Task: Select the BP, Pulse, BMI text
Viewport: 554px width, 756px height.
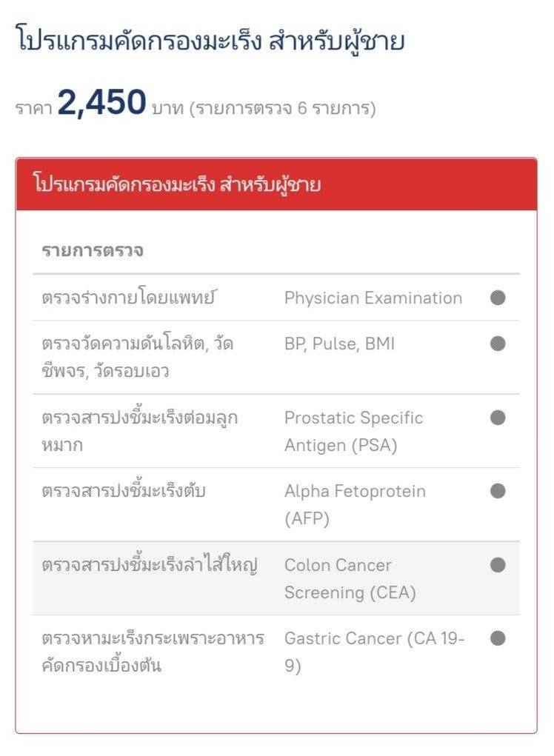Action: (339, 344)
